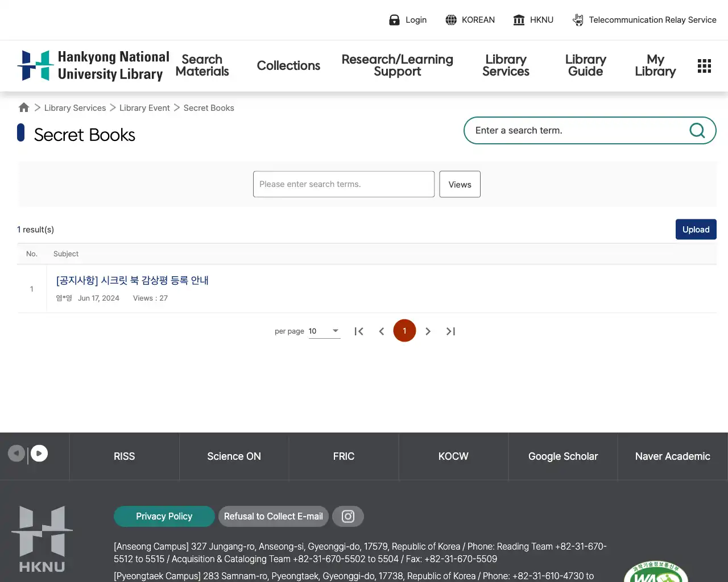Switch the site language to KOREAN
Screen dimensions: 728x582
click(x=470, y=20)
